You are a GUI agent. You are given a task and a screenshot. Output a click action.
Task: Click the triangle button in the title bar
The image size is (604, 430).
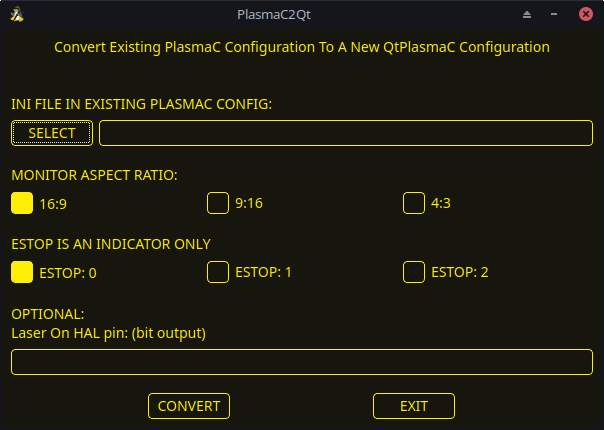click(527, 15)
